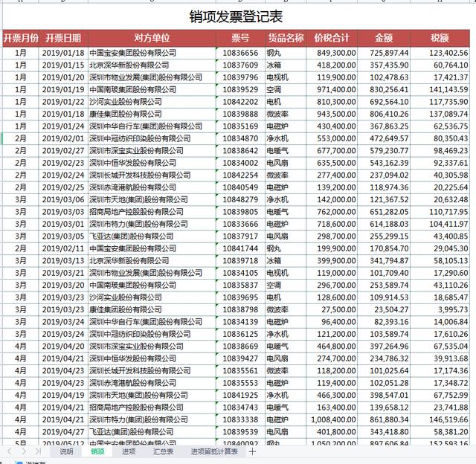
Task: Select the 开票月份 header cell
Action: 21,38
